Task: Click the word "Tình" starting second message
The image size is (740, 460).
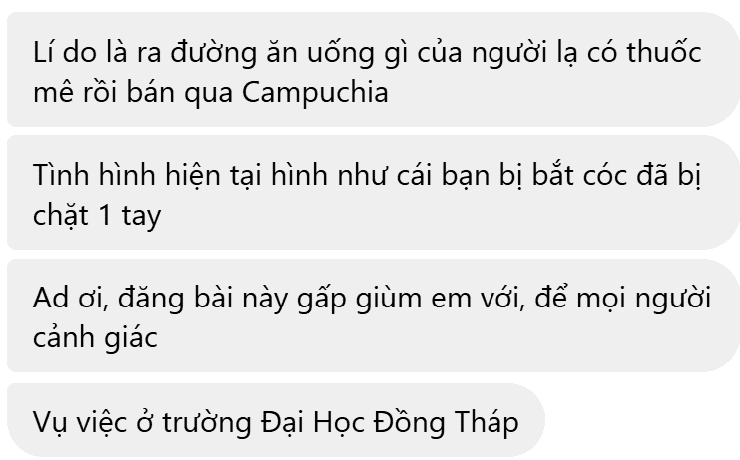Action: click(x=61, y=176)
